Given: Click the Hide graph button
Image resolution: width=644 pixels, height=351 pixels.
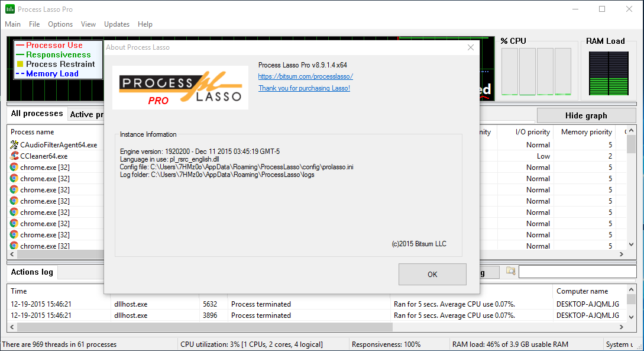Looking at the screenshot, I should click(x=586, y=115).
